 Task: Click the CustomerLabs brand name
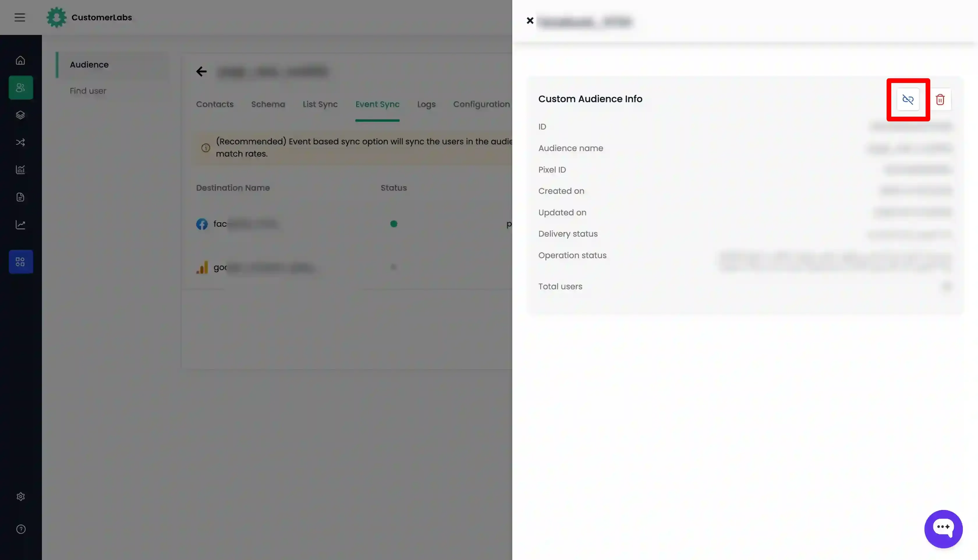tap(102, 17)
